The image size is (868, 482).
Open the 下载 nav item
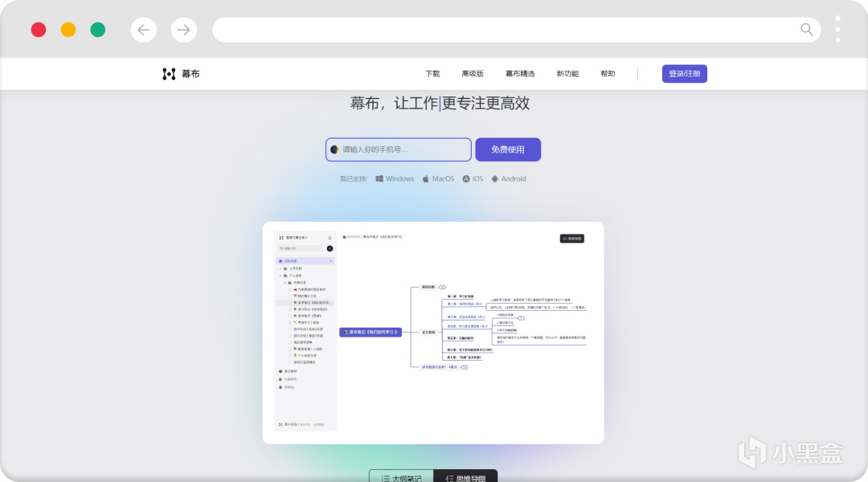click(x=432, y=74)
